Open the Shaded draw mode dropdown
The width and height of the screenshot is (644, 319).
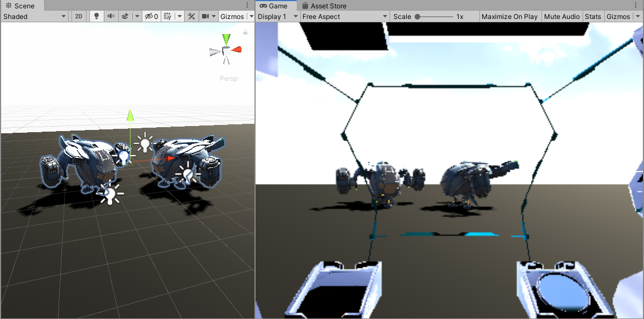[35, 16]
